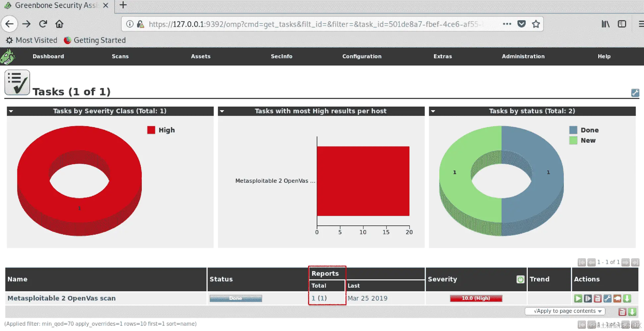Open the total reports count link
644x331 pixels.
313,298
